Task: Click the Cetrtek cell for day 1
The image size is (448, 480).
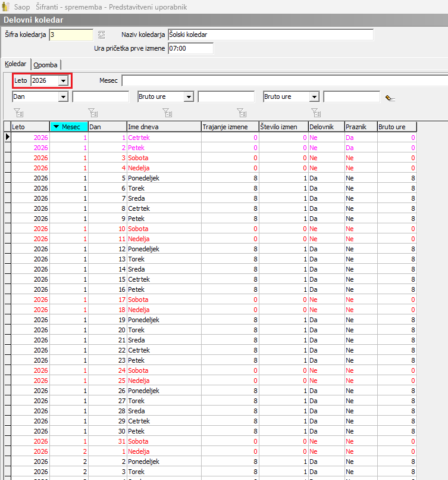Action: click(x=164, y=138)
